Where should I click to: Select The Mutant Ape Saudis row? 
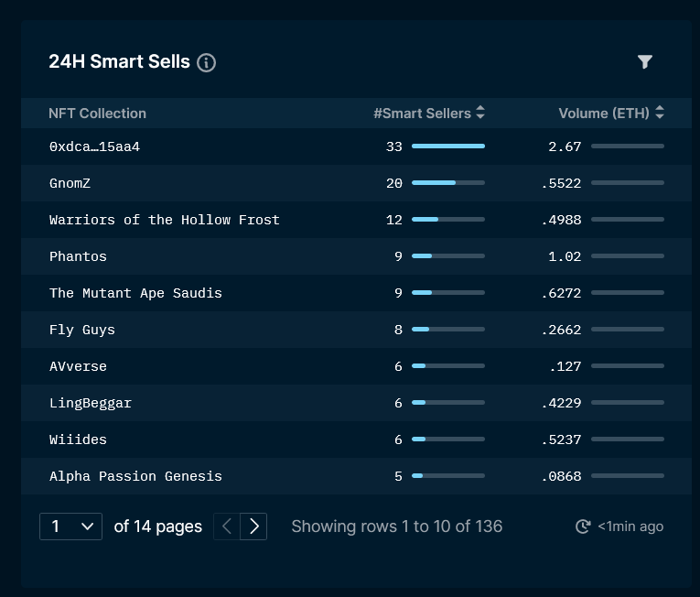click(356, 293)
